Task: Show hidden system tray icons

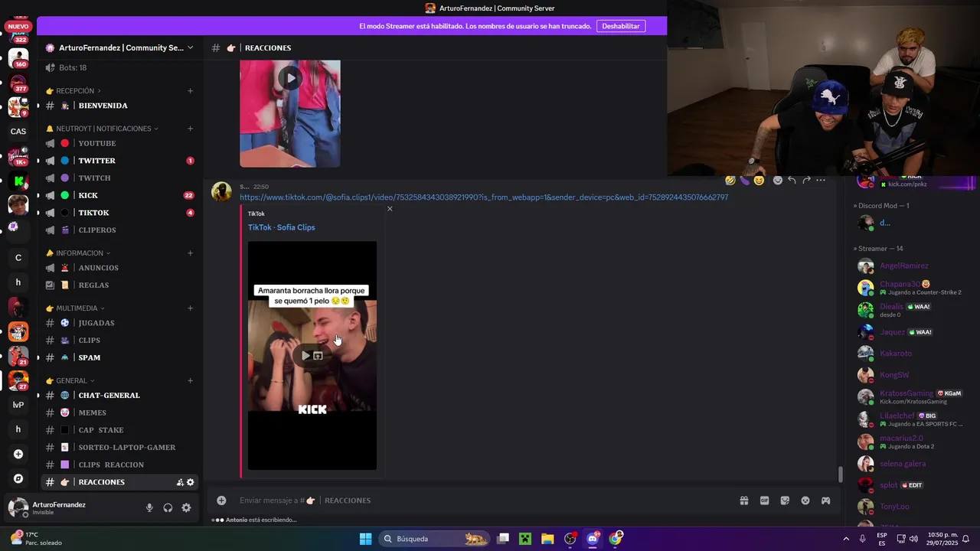Action: [846, 539]
